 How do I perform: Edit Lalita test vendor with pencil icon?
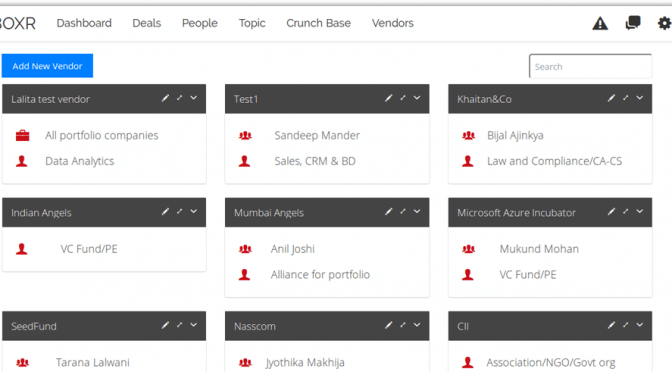tap(165, 98)
